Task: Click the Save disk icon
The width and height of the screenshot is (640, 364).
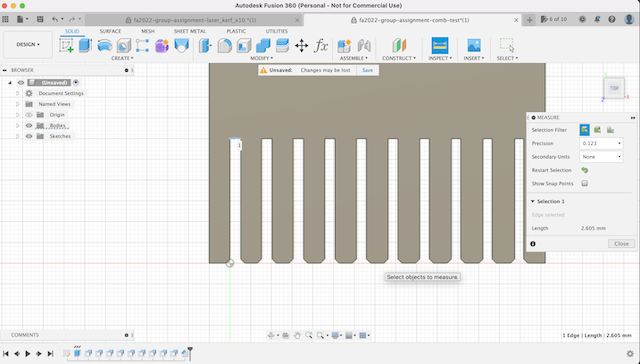Action: pyautogui.click(x=40, y=19)
